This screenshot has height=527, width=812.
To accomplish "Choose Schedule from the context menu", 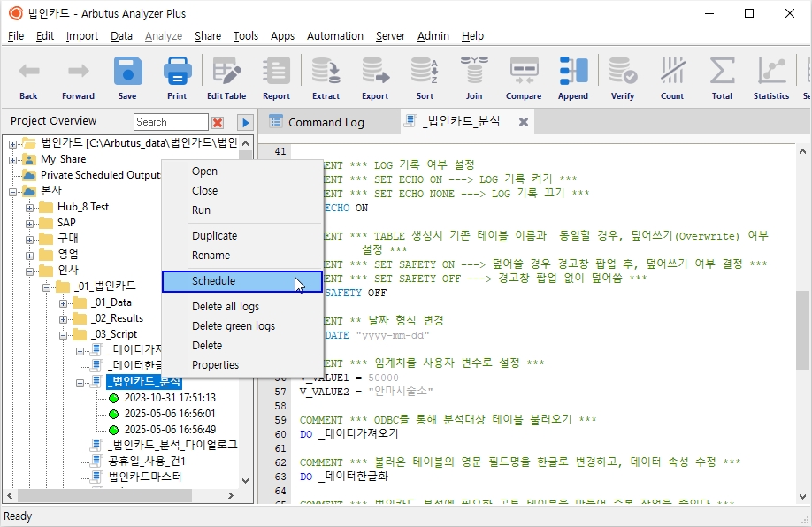I will (x=241, y=281).
